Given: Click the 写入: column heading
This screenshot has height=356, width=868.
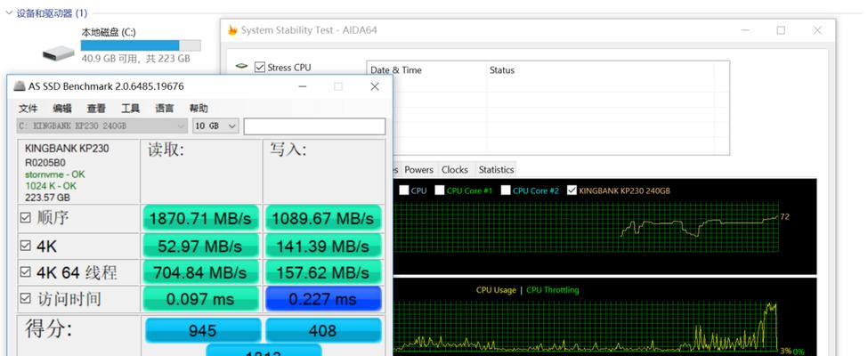Looking at the screenshot, I should click(x=288, y=150).
